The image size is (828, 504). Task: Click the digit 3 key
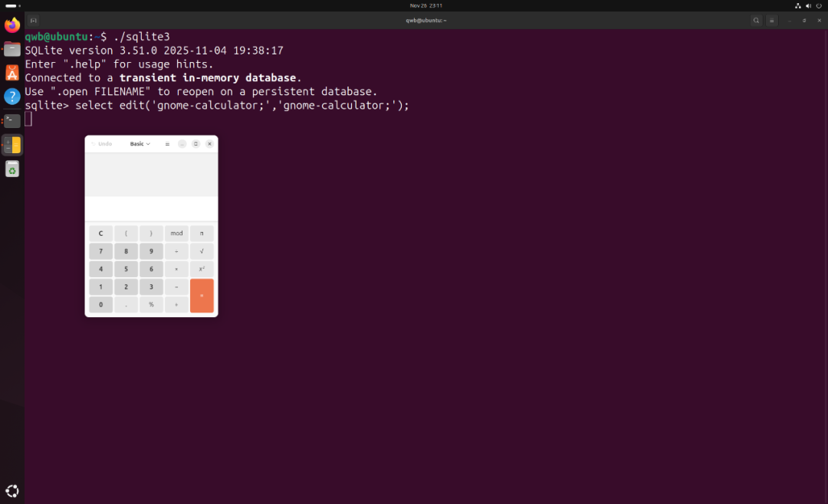(151, 287)
